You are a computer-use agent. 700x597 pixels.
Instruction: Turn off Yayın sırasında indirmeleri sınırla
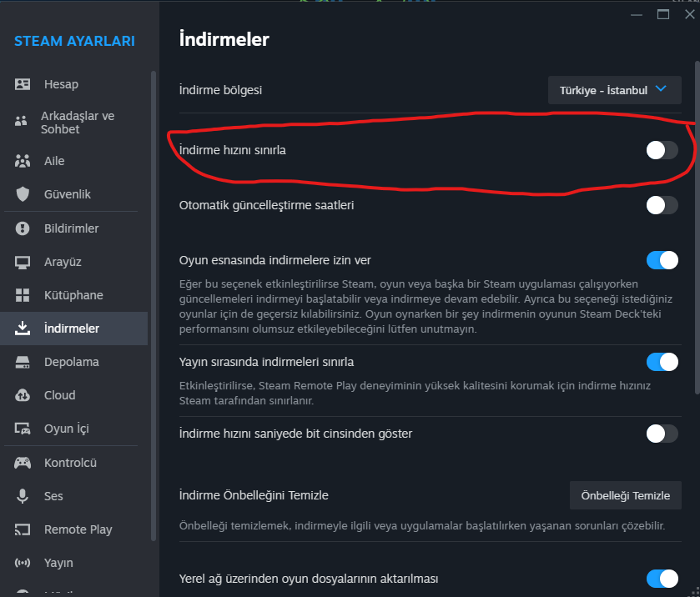click(x=662, y=362)
